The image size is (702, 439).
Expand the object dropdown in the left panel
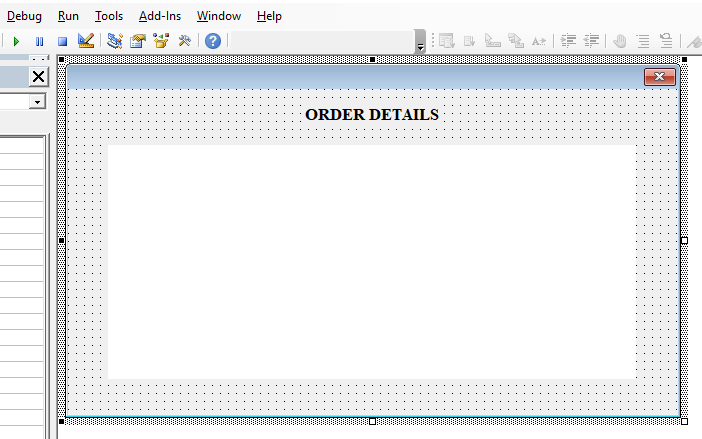point(38,102)
